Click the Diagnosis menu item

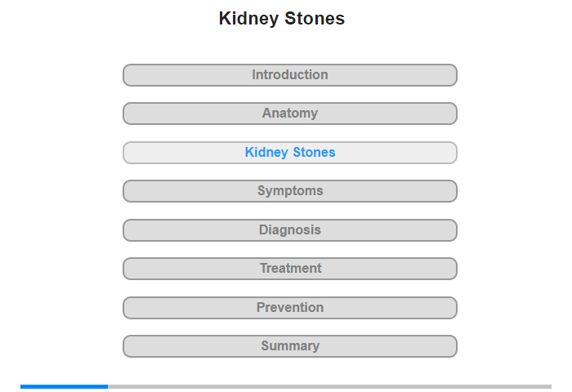click(x=290, y=230)
